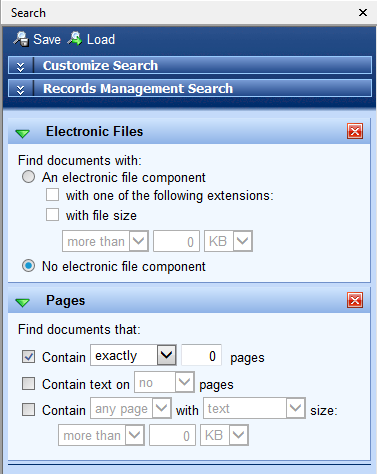The height and width of the screenshot is (474, 377).
Task: Click the Records Management Search header
Action: [x=190, y=88]
